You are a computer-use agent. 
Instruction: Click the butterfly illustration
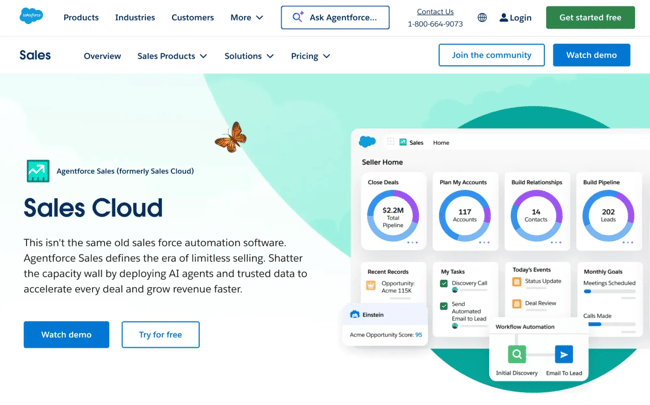[231, 137]
